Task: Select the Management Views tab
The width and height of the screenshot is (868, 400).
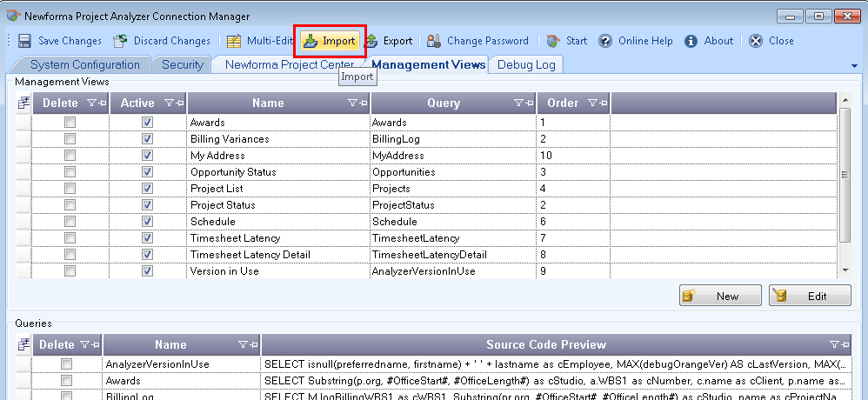Action: (x=429, y=64)
